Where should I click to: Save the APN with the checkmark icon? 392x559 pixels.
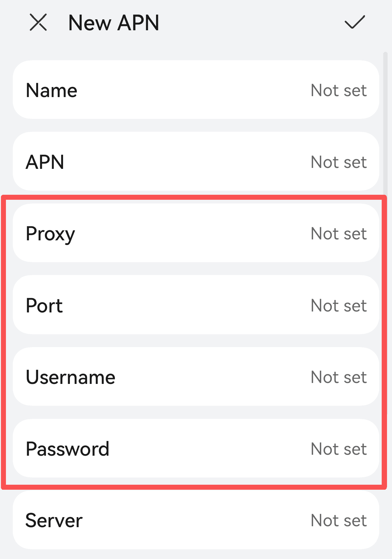(x=354, y=22)
